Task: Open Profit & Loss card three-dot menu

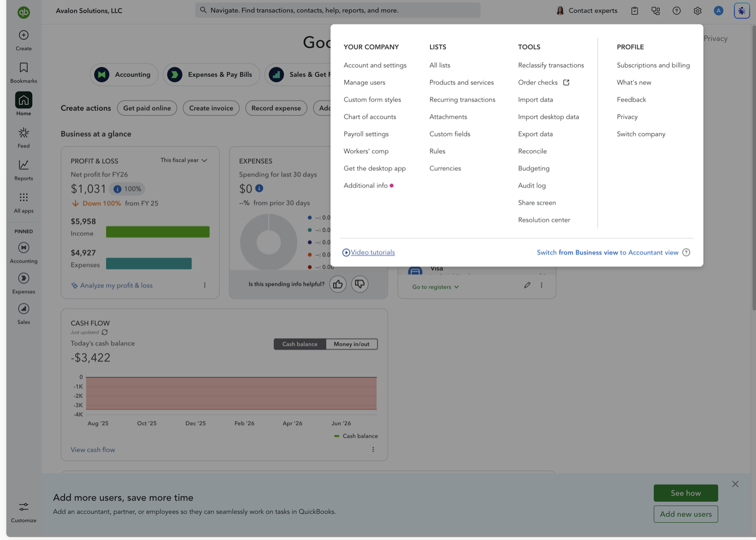Action: (x=205, y=285)
